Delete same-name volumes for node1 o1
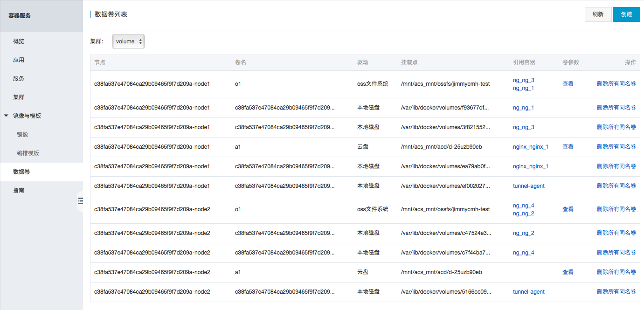This screenshot has width=644, height=310. pos(616,84)
